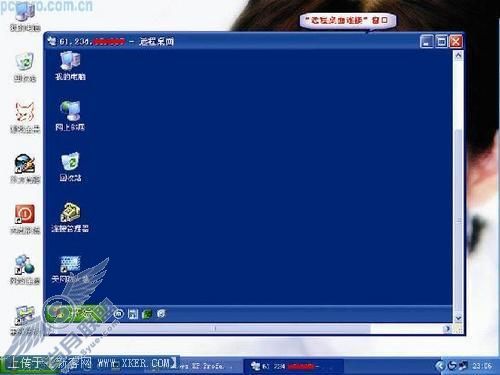The image size is (500, 375).
Task: Open the fox-head icon on the local desktop
Action: pos(25,117)
